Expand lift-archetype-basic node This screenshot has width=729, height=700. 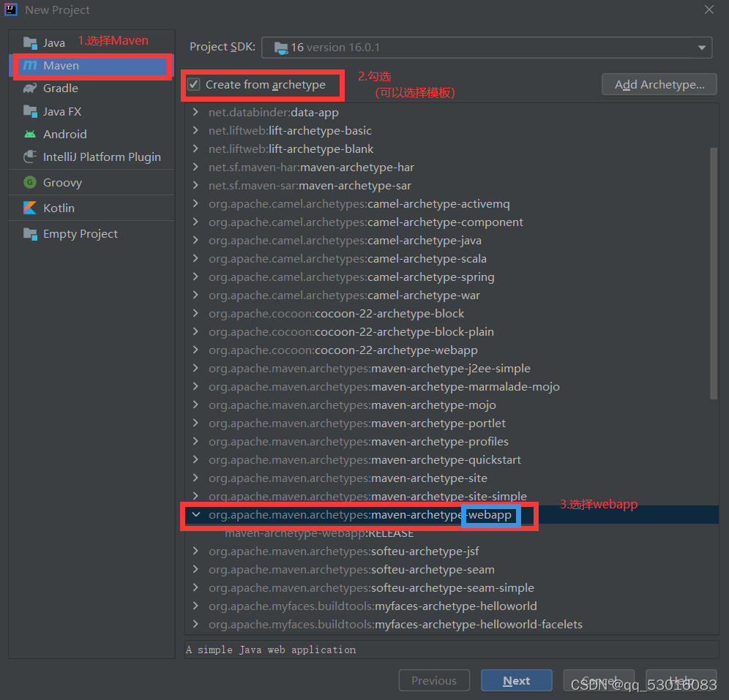coord(195,130)
